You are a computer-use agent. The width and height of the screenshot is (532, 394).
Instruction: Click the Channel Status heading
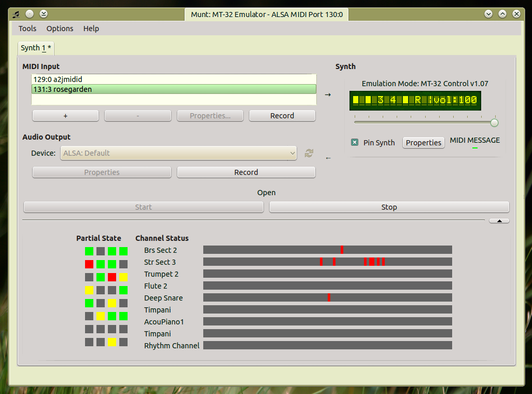tap(162, 238)
